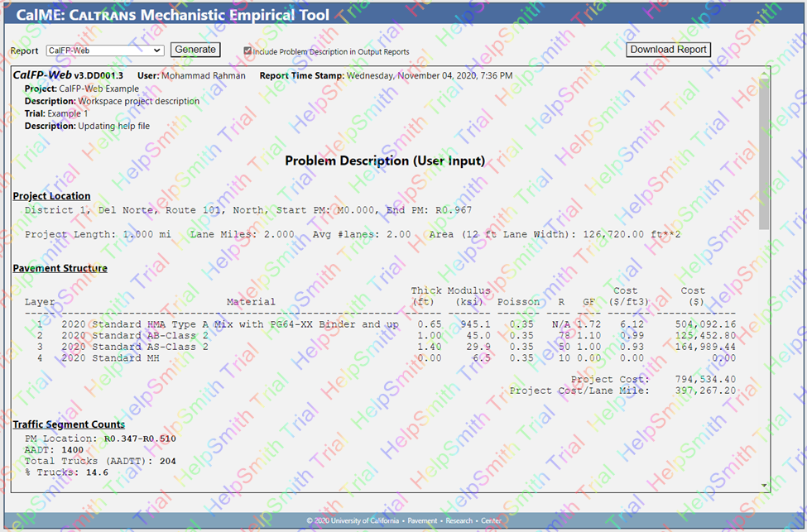Click the CalFP-Web v3.DD001.3 report title
807x532 pixels.
pos(68,75)
